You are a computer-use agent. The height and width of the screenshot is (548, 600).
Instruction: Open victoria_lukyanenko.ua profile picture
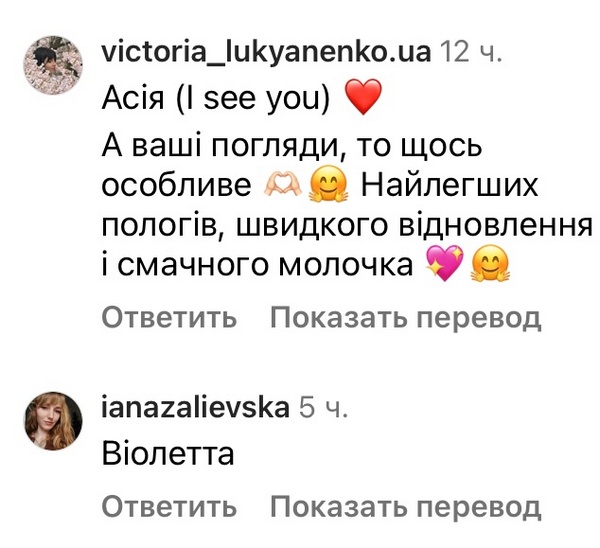click(x=53, y=65)
